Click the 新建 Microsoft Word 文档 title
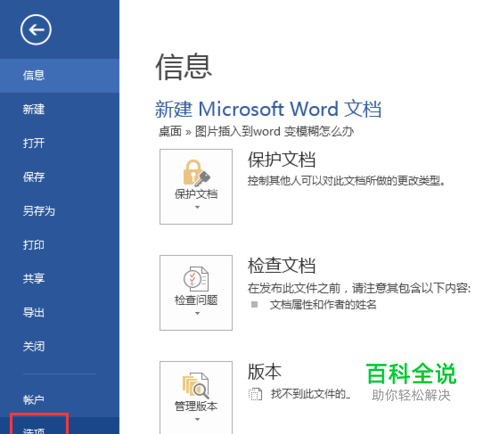 (268, 109)
